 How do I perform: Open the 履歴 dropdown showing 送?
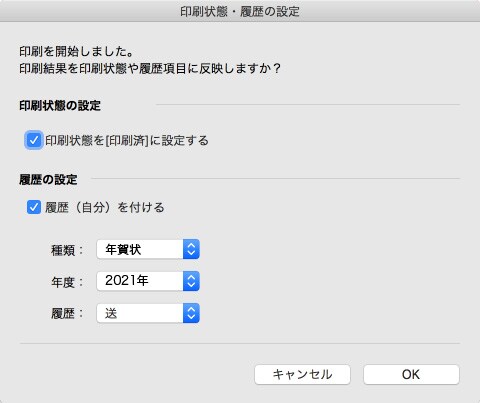coord(148,313)
